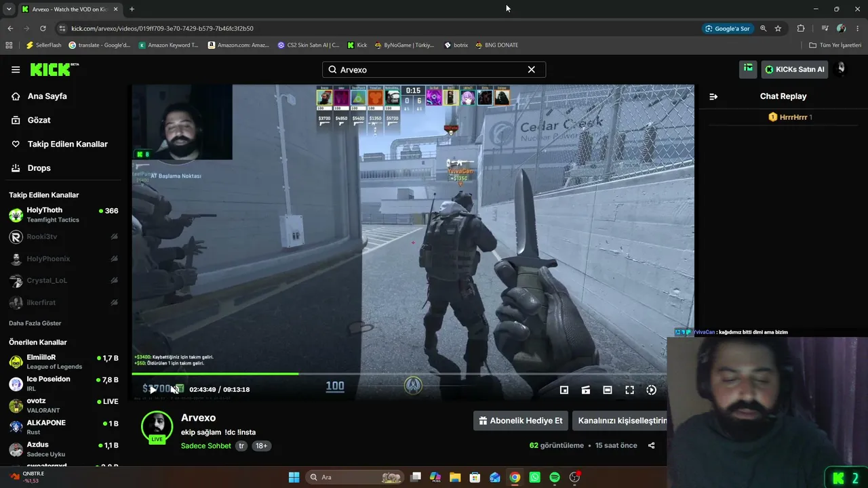Screen dimensions: 868x488
Task: Click the search box containing Arvexo
Action: click(x=434, y=70)
